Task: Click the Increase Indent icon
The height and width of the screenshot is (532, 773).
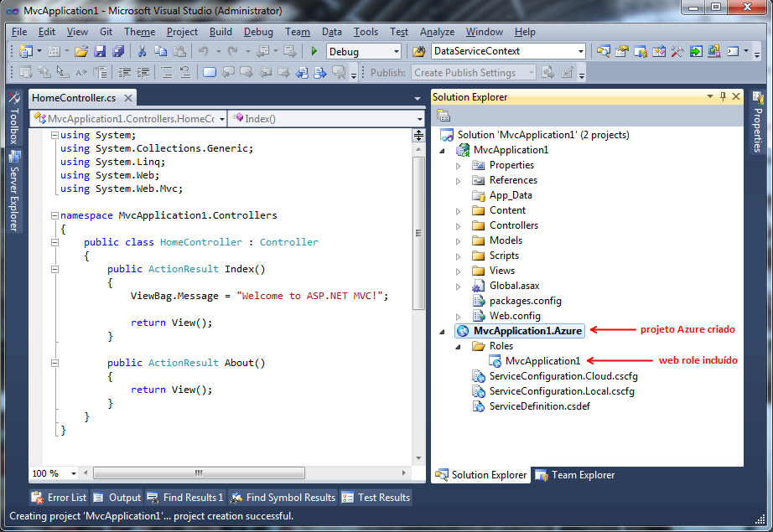Action: [x=143, y=73]
